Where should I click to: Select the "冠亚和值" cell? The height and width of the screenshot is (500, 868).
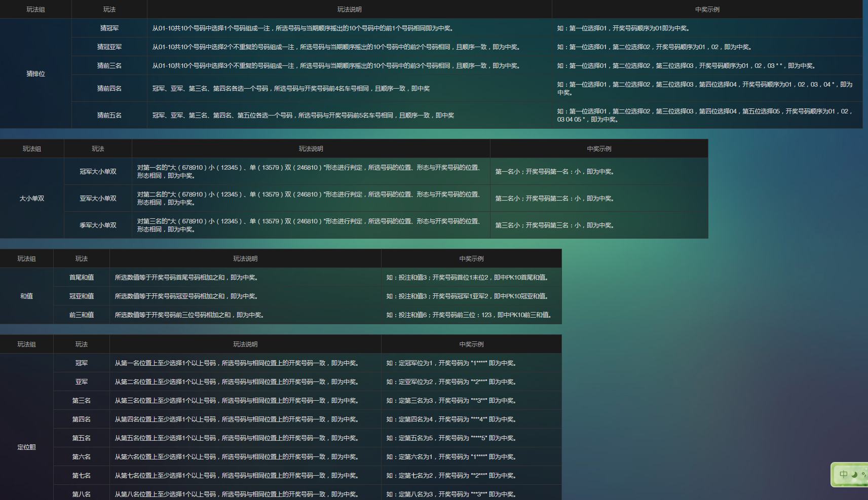point(82,296)
